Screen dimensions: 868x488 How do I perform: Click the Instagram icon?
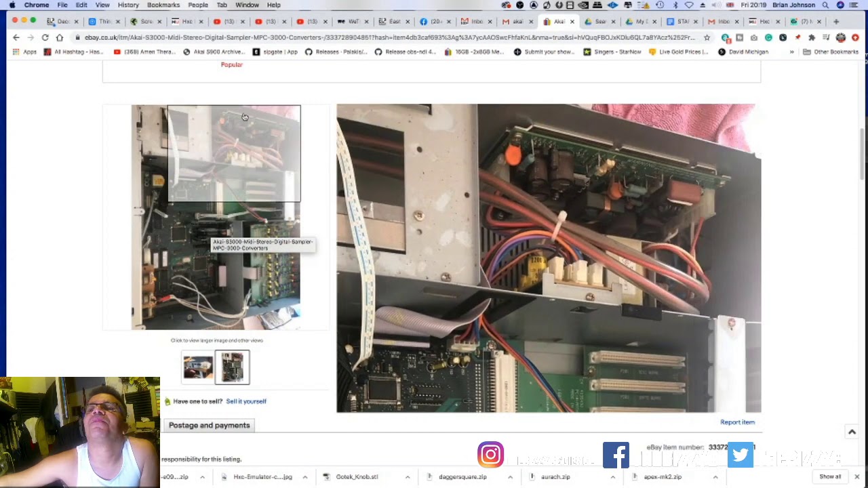[490, 455]
